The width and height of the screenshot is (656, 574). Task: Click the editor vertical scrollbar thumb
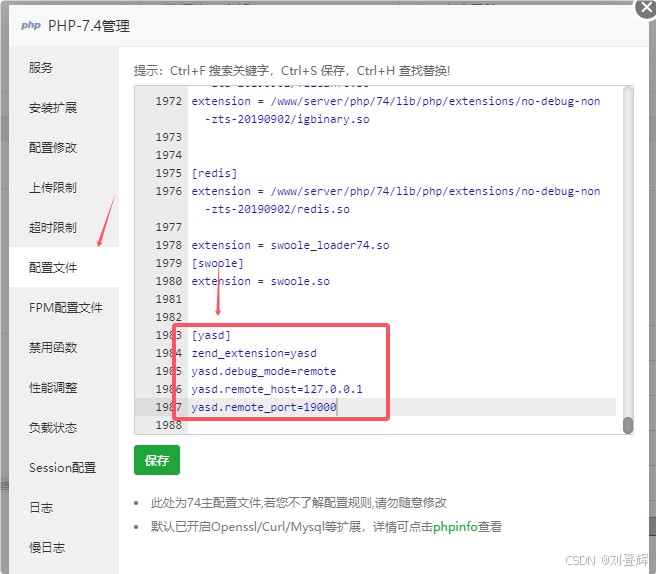coord(628,425)
